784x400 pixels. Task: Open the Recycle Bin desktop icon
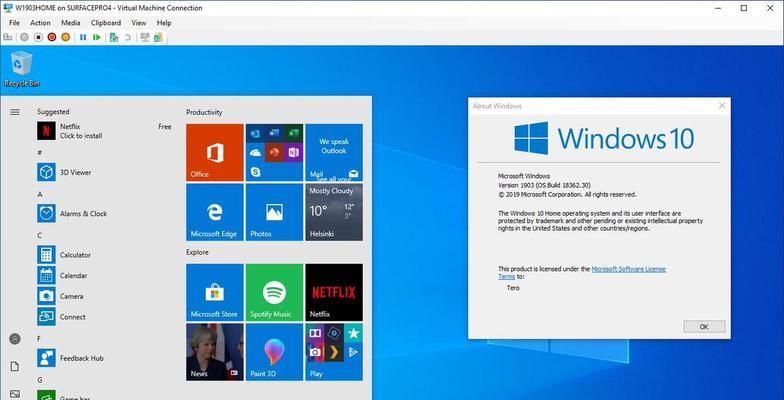click(x=22, y=70)
